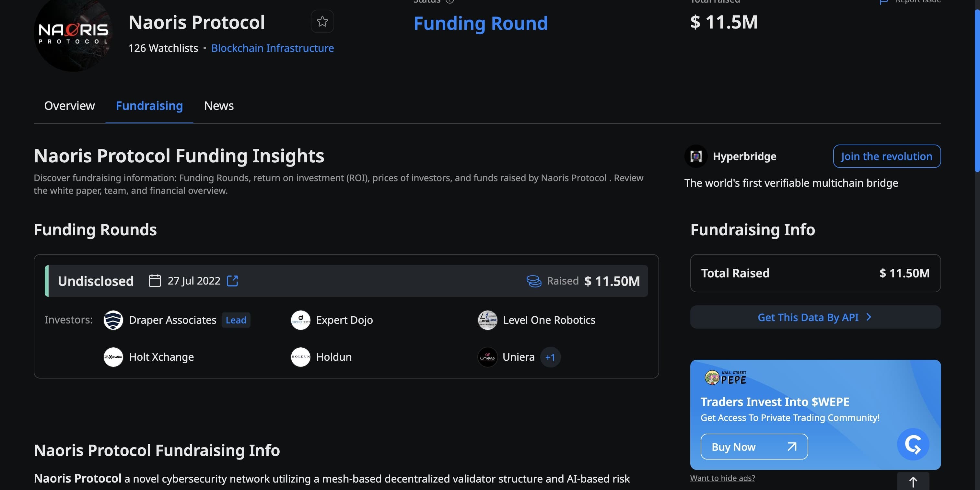This screenshot has width=980, height=490.
Task: Open Holdun investor name
Action: [334, 357]
